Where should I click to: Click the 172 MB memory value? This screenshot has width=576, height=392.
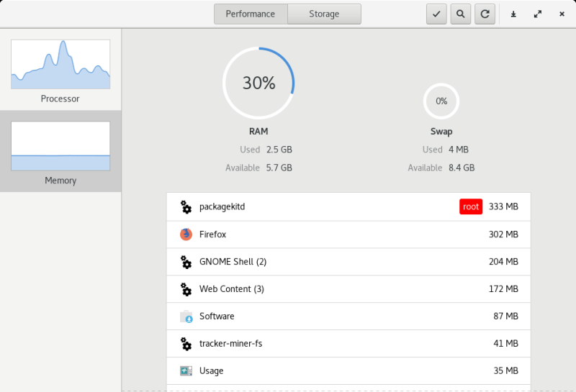503,289
